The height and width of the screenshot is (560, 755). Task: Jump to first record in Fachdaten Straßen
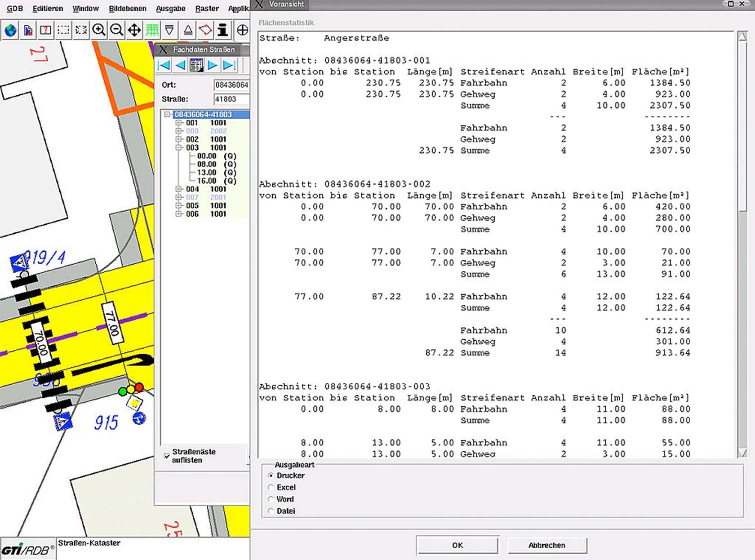click(164, 65)
